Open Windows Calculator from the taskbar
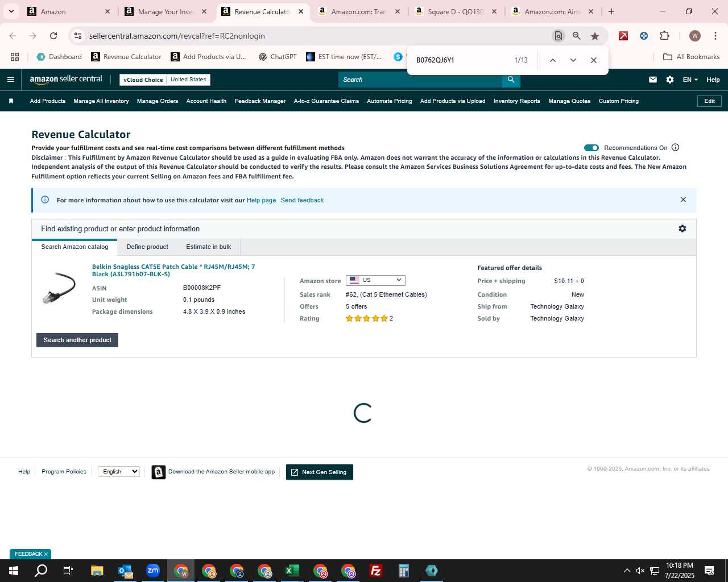 (x=404, y=571)
